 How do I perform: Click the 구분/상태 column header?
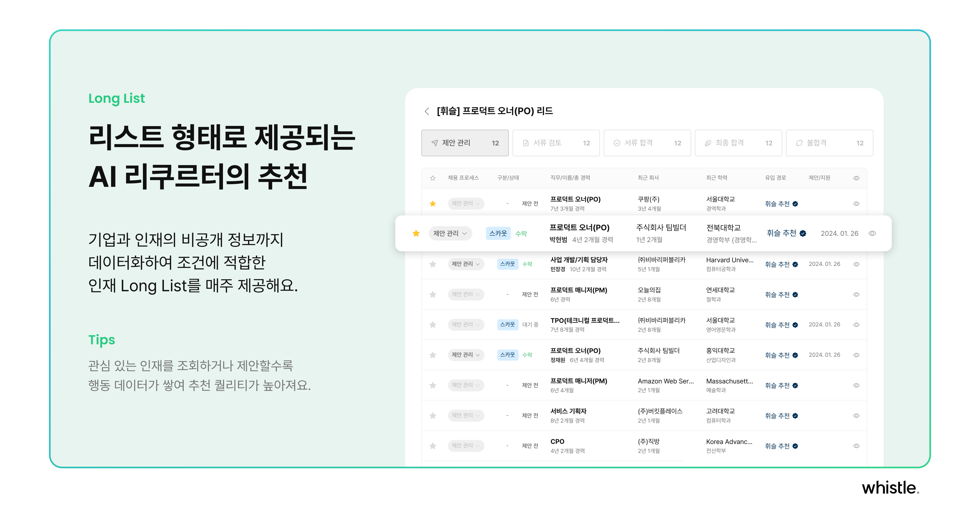coord(508,178)
